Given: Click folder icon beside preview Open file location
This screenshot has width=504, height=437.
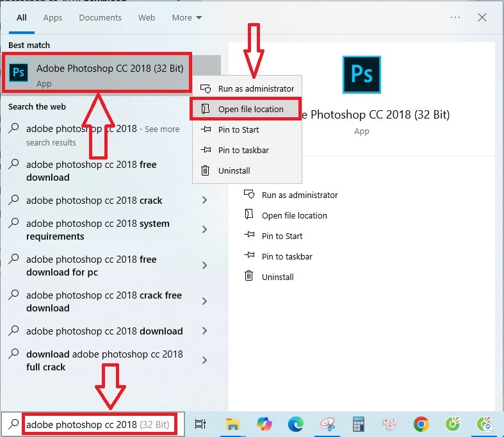Looking at the screenshot, I should (x=249, y=214).
